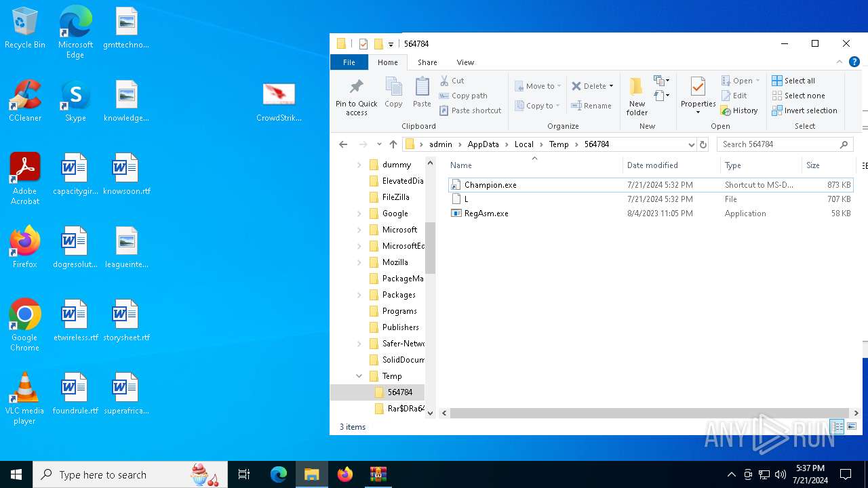Expand the dummy folder in tree
The width and height of the screenshot is (868, 488).
[x=359, y=165]
